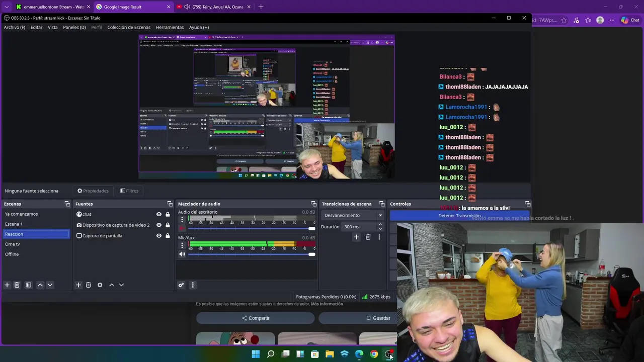Open Desvanecimiento transition dropdown
644x362 pixels.
pyautogui.click(x=353, y=215)
